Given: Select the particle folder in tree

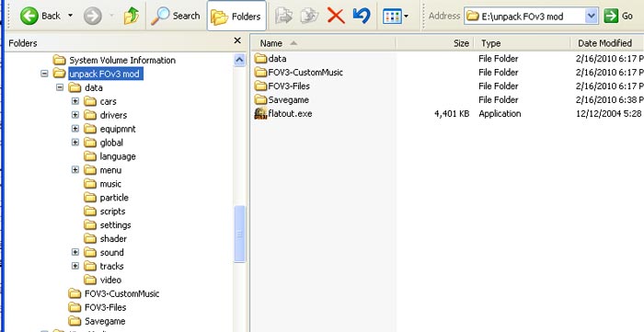Looking at the screenshot, I should click(114, 198).
